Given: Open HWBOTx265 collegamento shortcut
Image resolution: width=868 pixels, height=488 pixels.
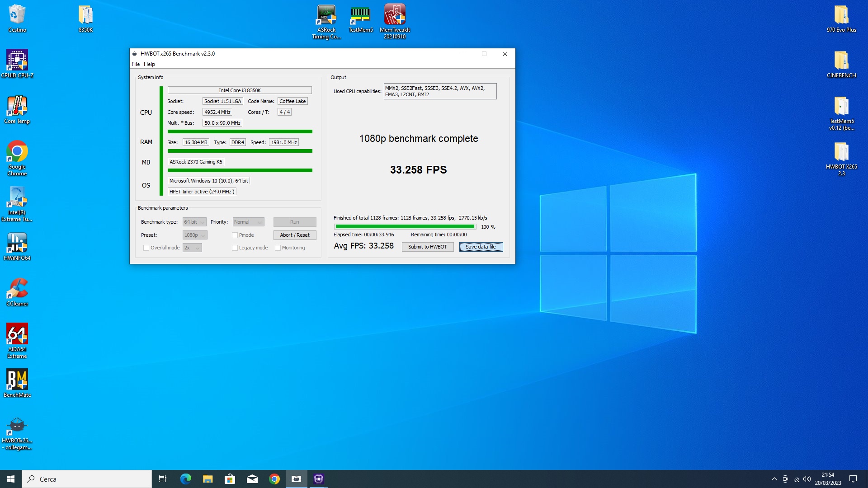Looking at the screenshot, I should [17, 433].
